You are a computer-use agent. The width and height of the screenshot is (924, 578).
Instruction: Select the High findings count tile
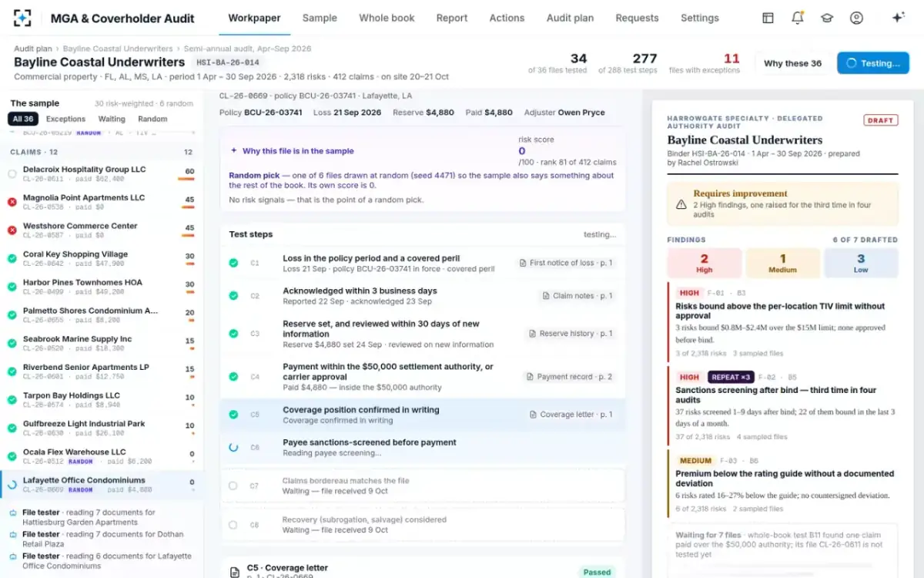coord(705,263)
